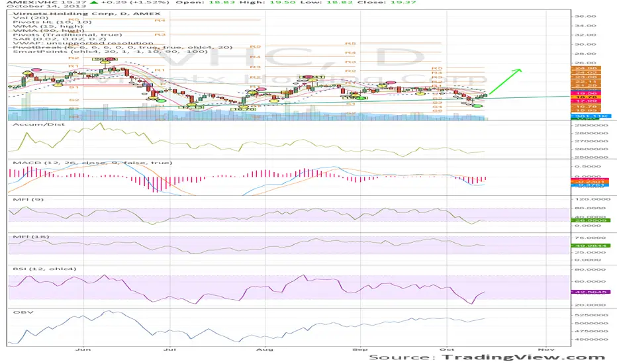Click the PivotBreak indicator label
This screenshot has height=364, width=617.
click(x=122, y=47)
